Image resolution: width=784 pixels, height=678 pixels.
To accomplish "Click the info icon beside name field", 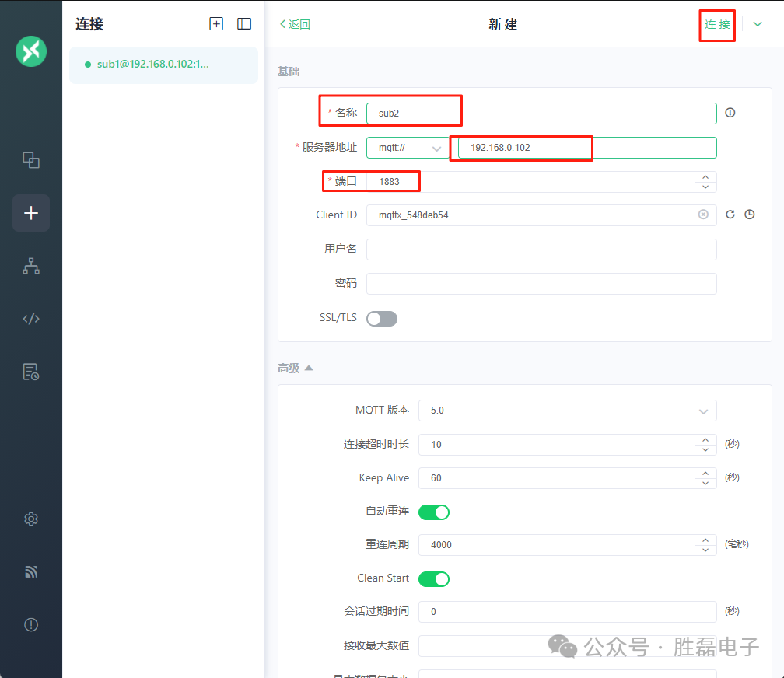I will 730,113.
